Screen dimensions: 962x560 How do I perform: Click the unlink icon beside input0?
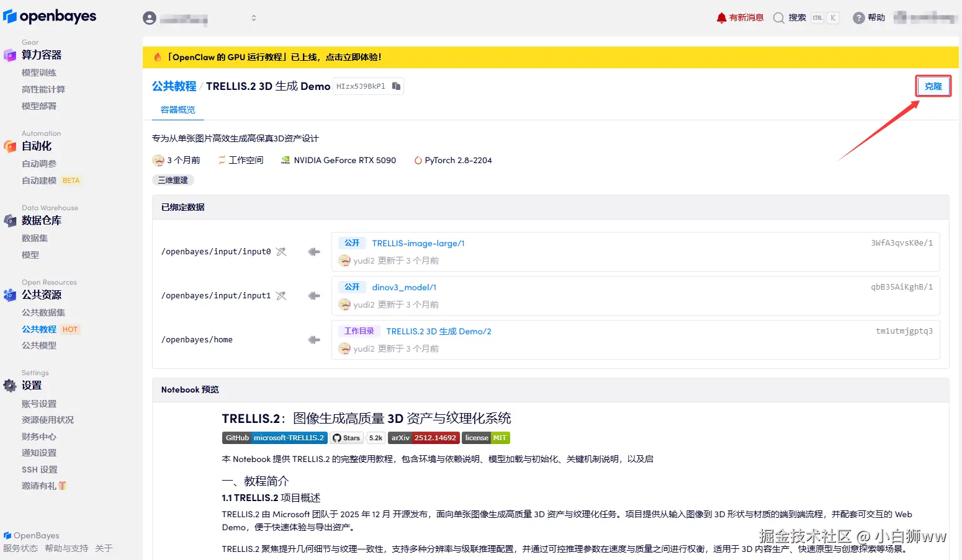pyautogui.click(x=281, y=252)
